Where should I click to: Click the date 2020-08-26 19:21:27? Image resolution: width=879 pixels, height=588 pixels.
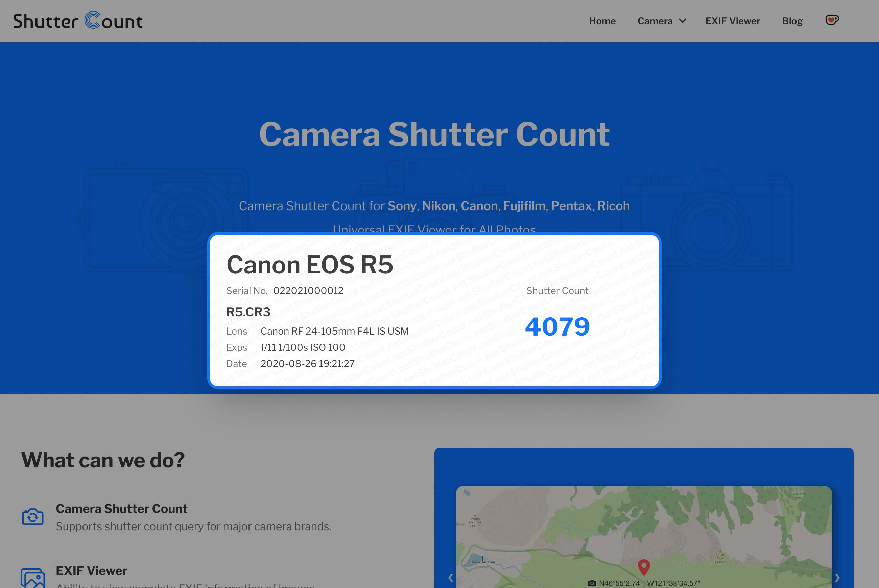point(307,363)
